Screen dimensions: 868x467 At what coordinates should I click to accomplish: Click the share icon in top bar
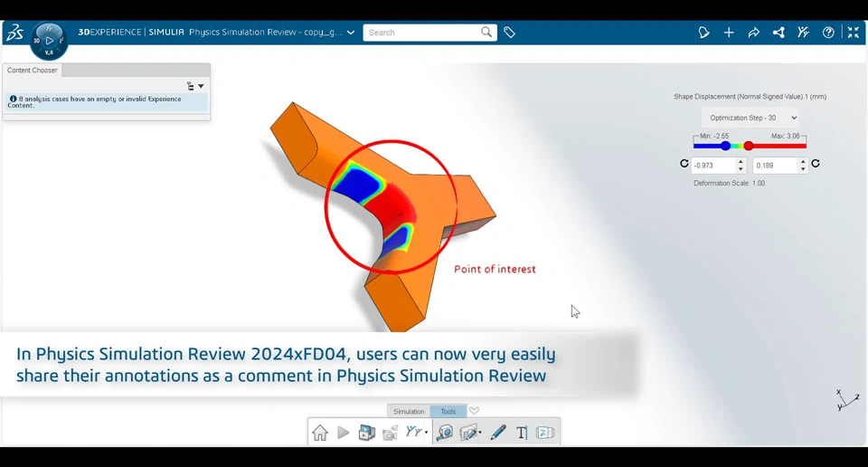pos(753,33)
